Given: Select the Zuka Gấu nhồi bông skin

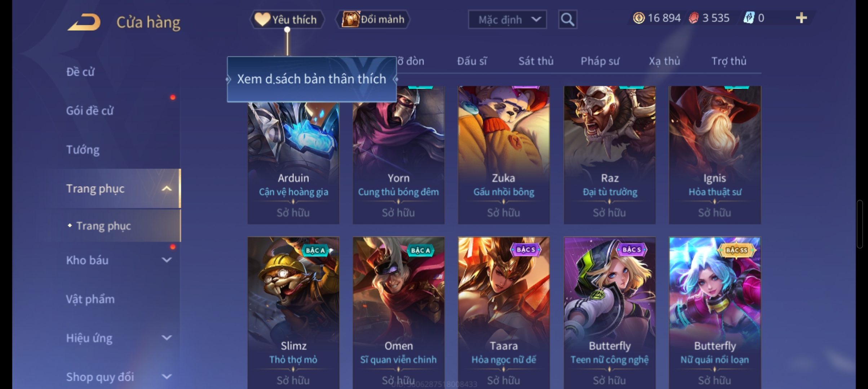Looking at the screenshot, I should (504, 155).
